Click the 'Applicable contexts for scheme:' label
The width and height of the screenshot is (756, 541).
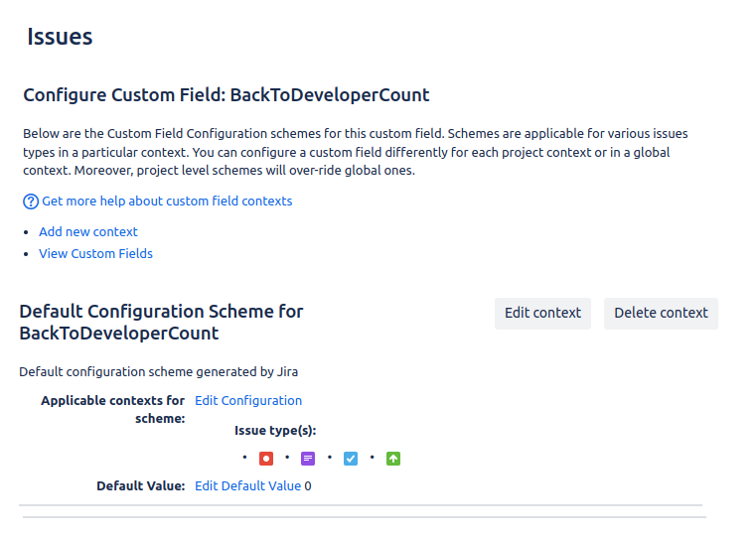(113, 410)
